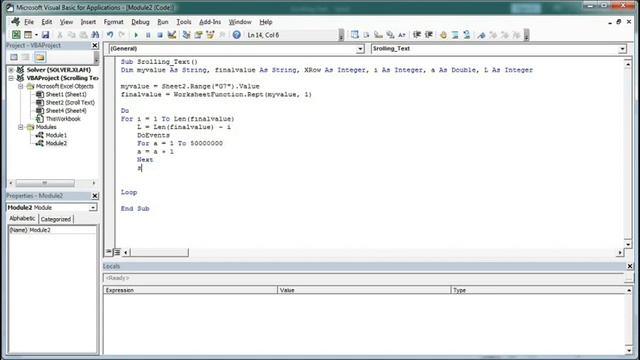
Task: Close the Properties - Module2 panel
Action: click(x=95, y=196)
